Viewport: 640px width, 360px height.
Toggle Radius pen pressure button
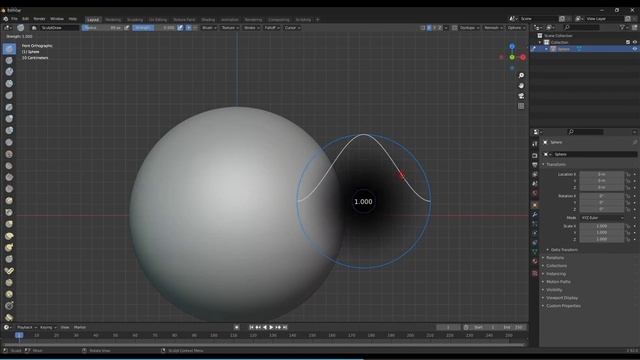tap(127, 28)
